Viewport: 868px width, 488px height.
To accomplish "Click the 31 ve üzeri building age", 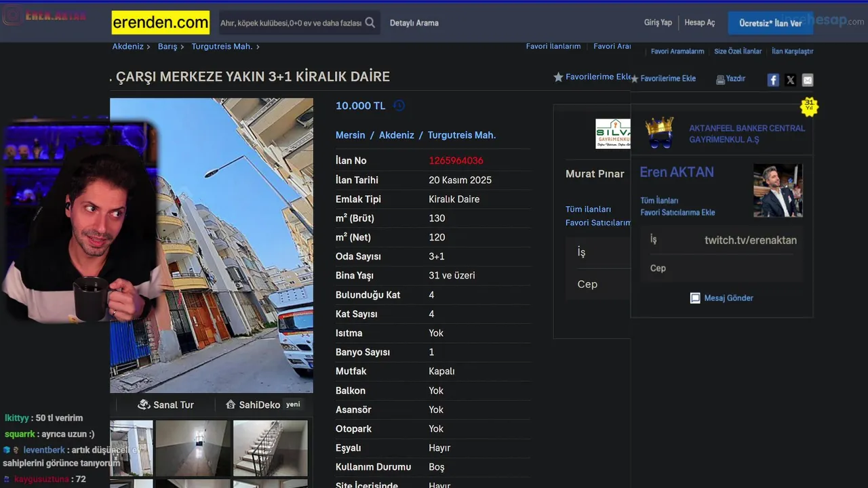I will pyautogui.click(x=452, y=276).
